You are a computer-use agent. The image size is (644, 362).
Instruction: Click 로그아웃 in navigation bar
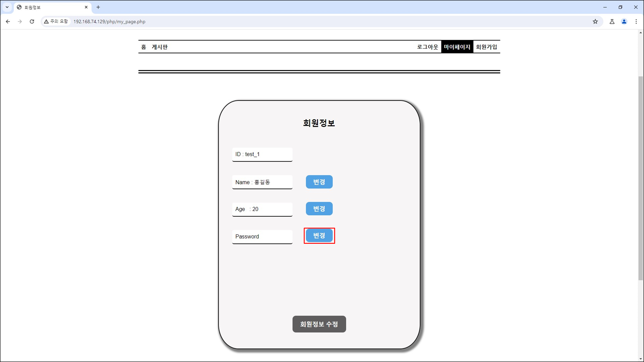427,47
